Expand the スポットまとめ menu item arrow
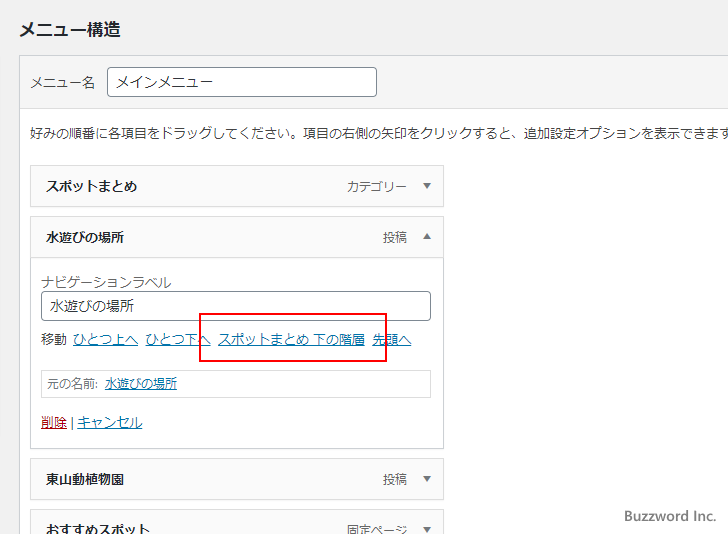This screenshot has height=534, width=728. tap(427, 186)
